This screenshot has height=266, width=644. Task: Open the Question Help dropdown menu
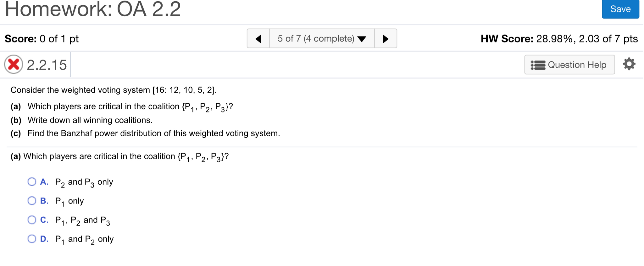[x=569, y=65]
